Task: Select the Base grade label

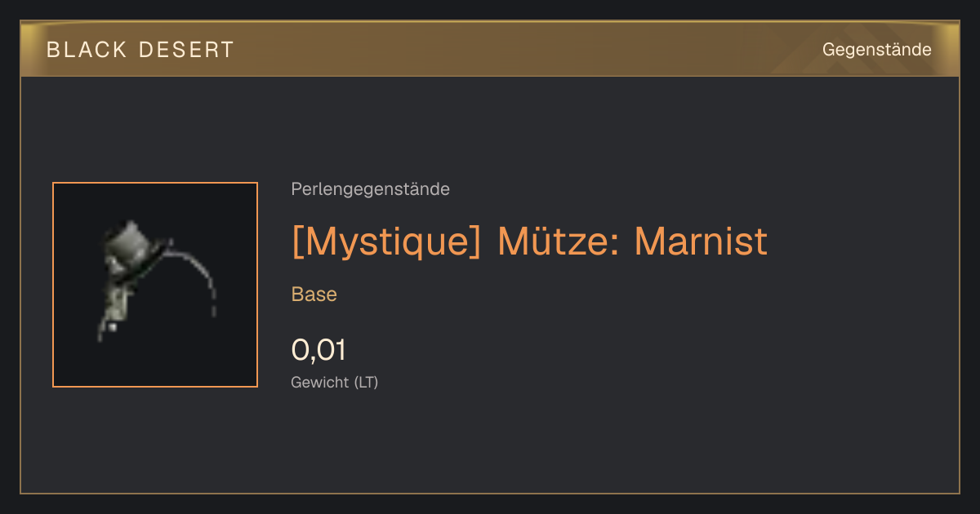Action: (314, 295)
